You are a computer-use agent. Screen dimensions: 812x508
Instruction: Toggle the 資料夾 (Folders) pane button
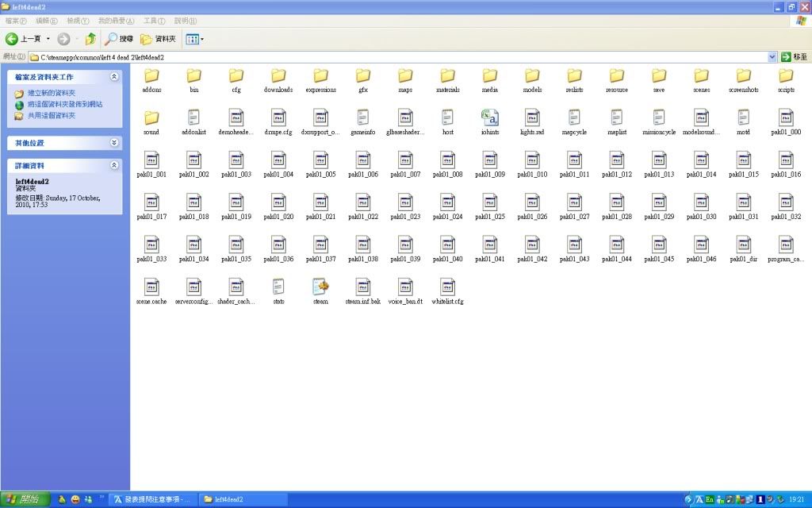pyautogui.click(x=158, y=38)
